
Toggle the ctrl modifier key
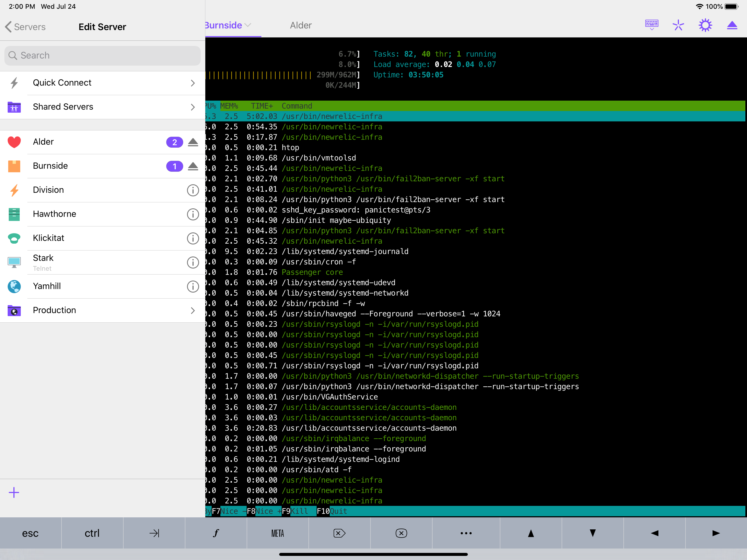(92, 533)
